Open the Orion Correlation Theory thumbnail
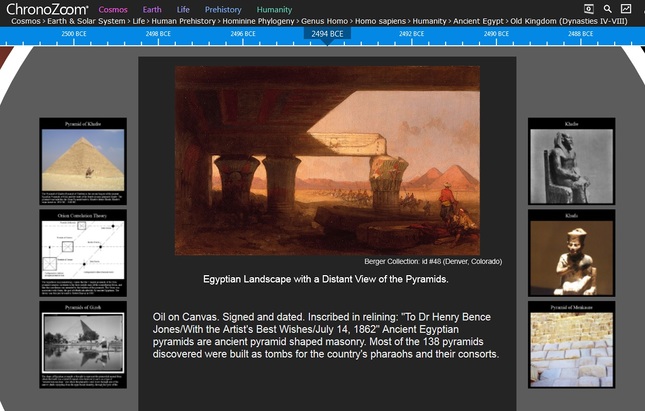Screen dimensions: 645x411 83,252
